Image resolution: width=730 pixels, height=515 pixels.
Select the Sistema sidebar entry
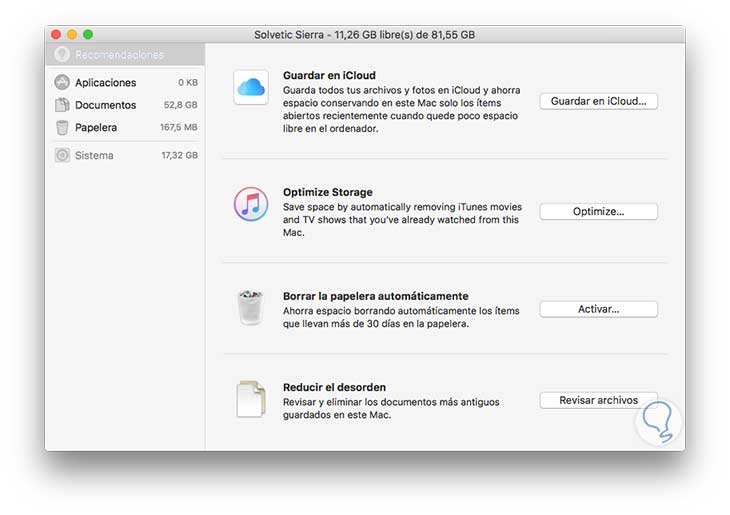point(94,155)
